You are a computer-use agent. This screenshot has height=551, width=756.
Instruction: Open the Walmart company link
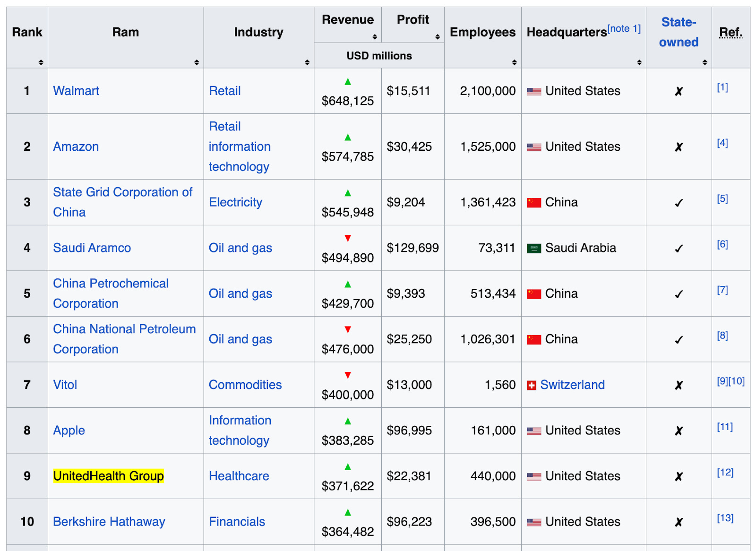coord(76,91)
